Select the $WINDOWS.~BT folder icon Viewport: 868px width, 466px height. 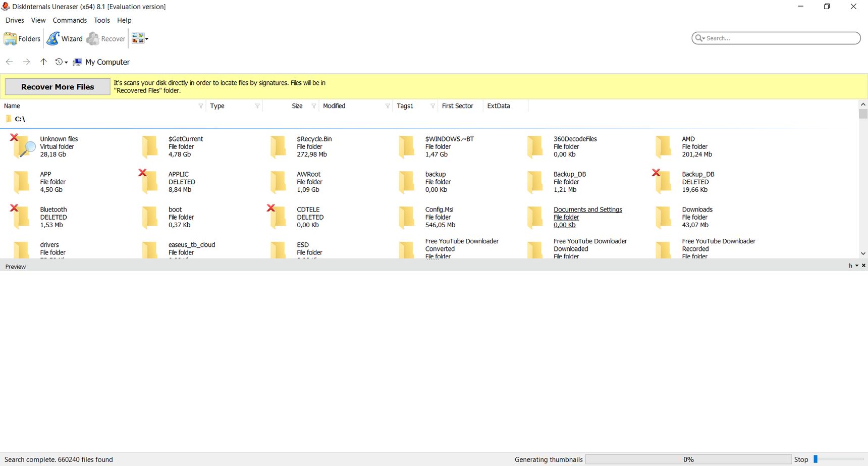tap(407, 146)
